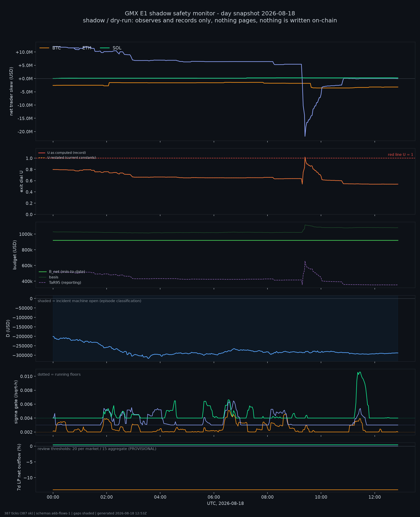Screen dimensions: 420x517
Task: Select legend entry 'basis'
Action: pos(54,277)
